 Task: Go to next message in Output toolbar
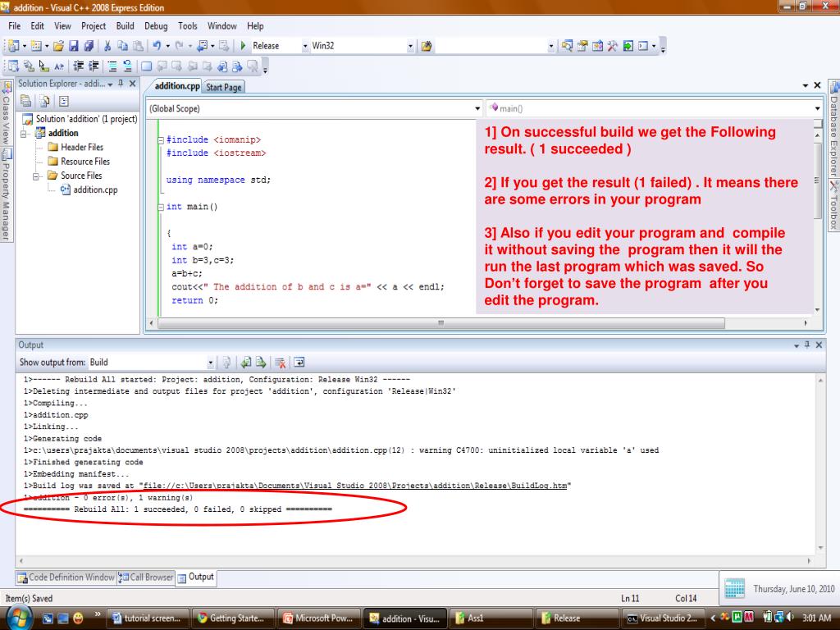(261, 363)
